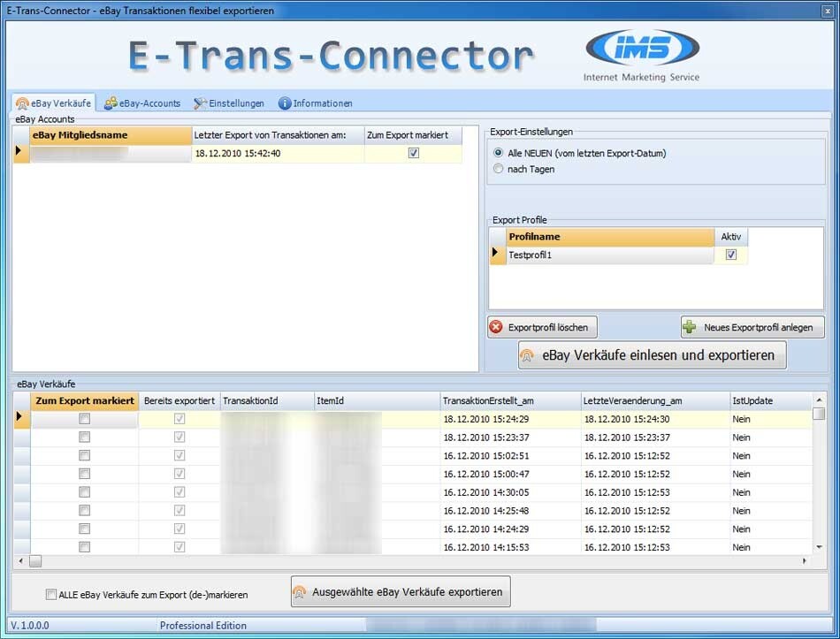Click the info icon on Informationen tab
The height and width of the screenshot is (639, 840).
click(x=283, y=103)
